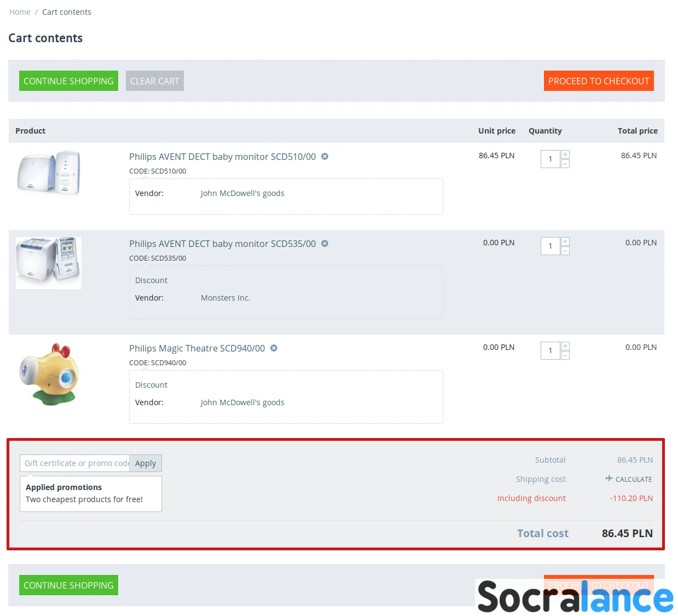678x616 pixels.
Task: Click the Total cost value '86.45 PLN'
Action: (x=627, y=533)
